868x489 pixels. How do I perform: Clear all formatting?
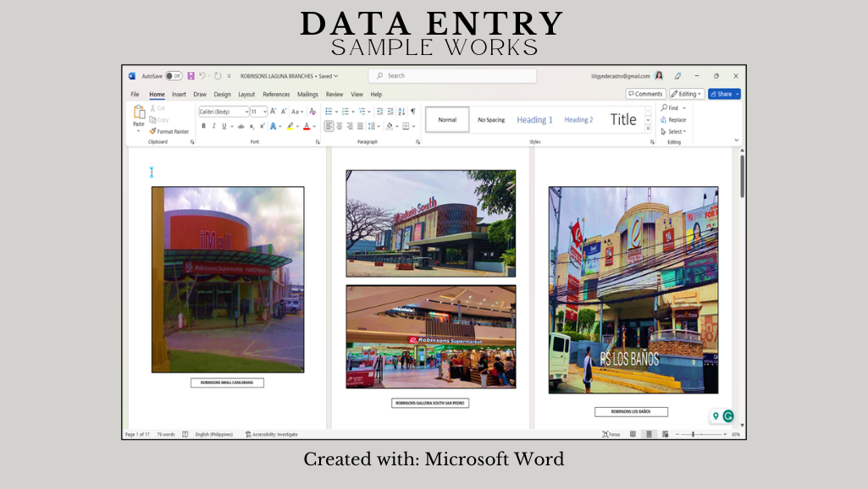click(312, 112)
